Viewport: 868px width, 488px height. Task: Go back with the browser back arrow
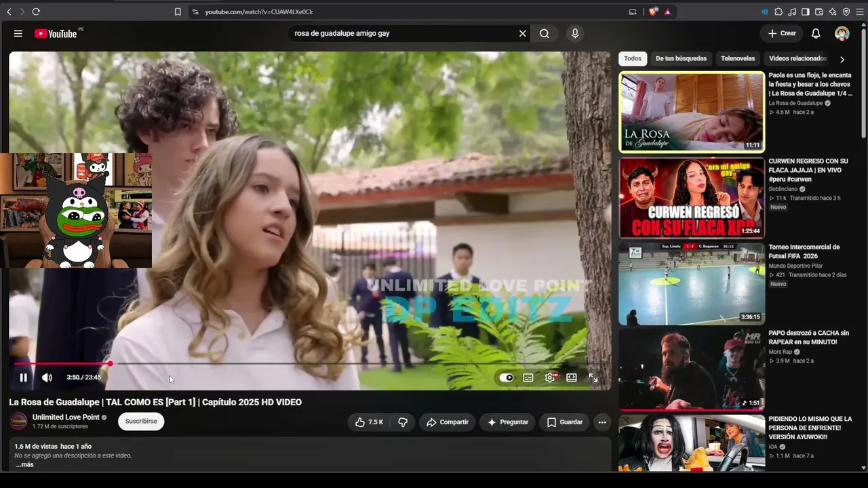click(x=9, y=12)
